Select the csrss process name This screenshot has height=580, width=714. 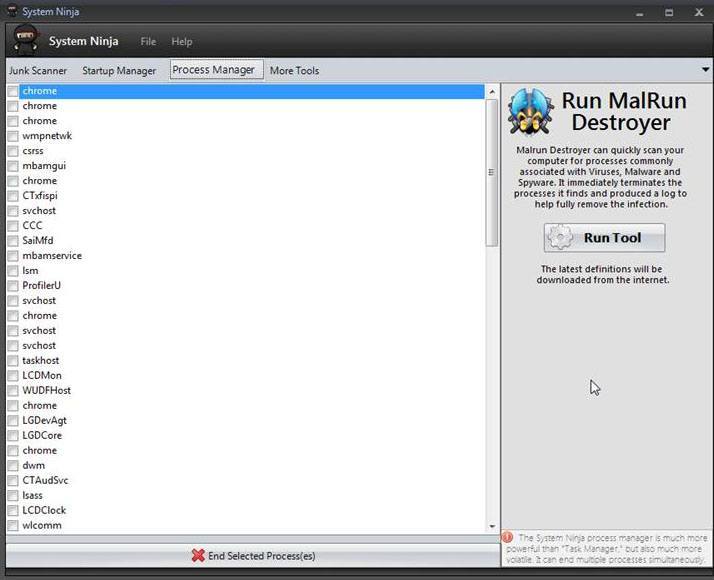(x=33, y=151)
